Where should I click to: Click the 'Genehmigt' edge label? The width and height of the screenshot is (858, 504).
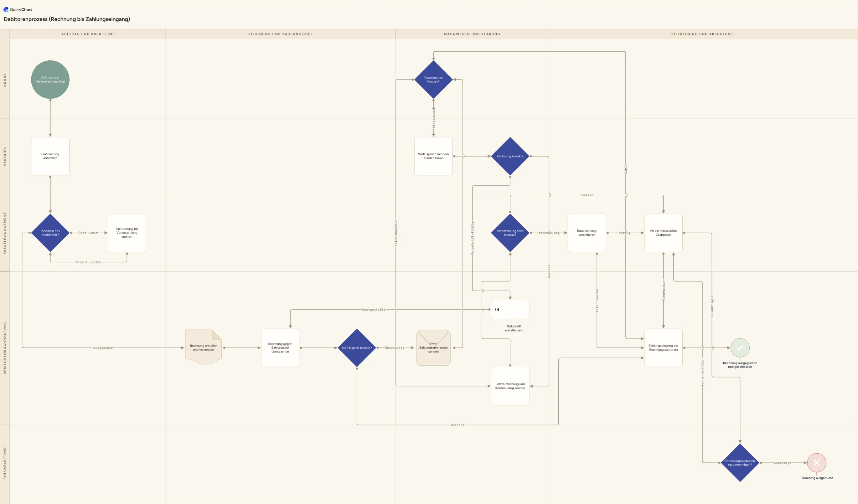(783, 462)
